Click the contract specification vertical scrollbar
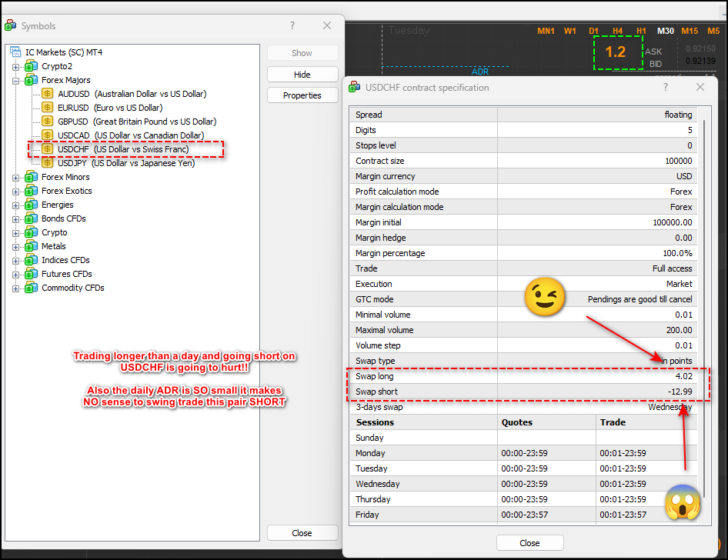The width and height of the screenshot is (728, 560). 704,308
